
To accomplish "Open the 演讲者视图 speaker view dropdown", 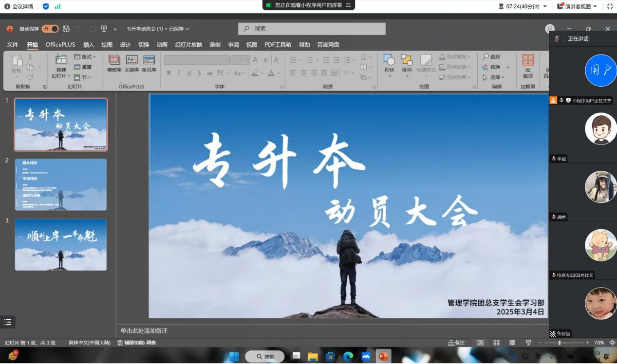I will [x=577, y=6].
